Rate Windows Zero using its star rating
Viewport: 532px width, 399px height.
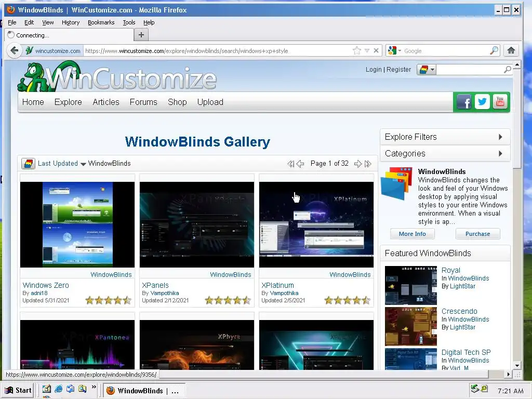click(x=108, y=300)
